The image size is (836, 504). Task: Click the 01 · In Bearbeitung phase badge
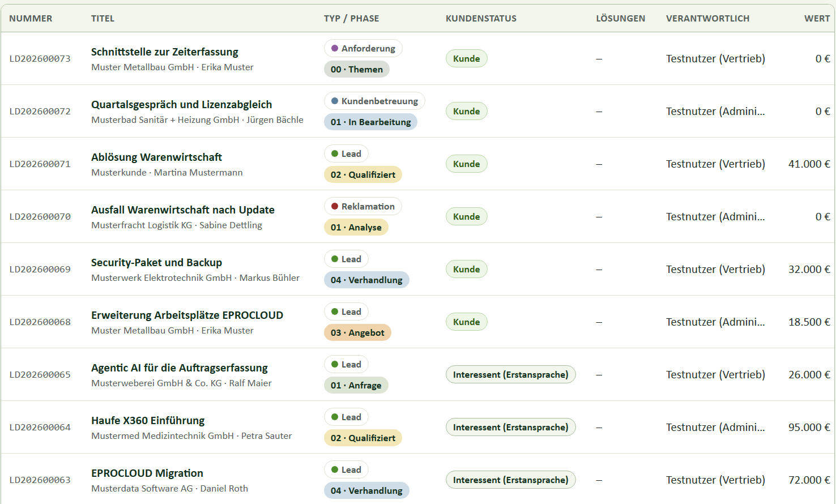coord(370,122)
